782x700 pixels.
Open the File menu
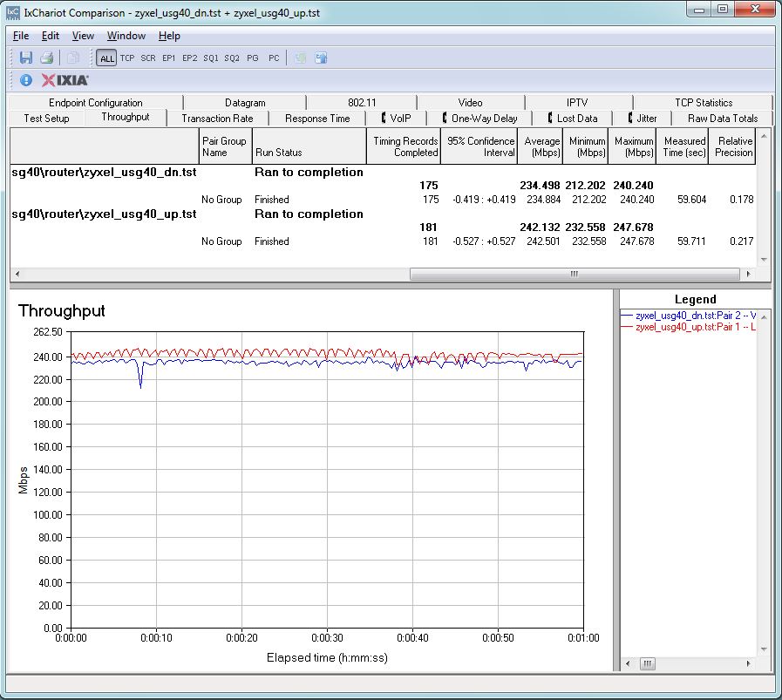(x=20, y=36)
